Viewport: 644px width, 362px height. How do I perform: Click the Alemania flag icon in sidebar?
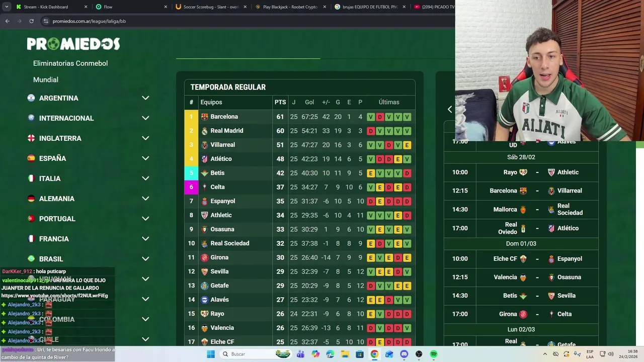click(x=31, y=199)
